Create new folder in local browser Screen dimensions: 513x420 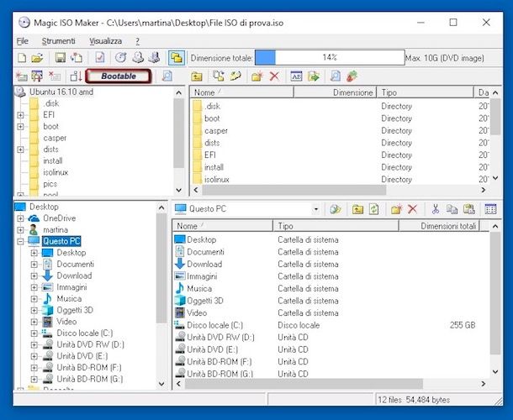click(x=396, y=209)
